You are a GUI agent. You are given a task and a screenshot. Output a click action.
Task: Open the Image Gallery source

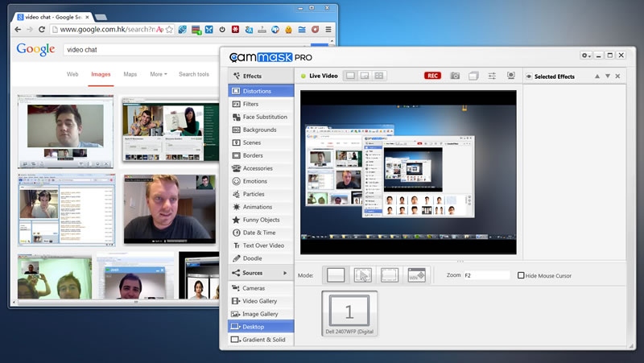[261, 314]
